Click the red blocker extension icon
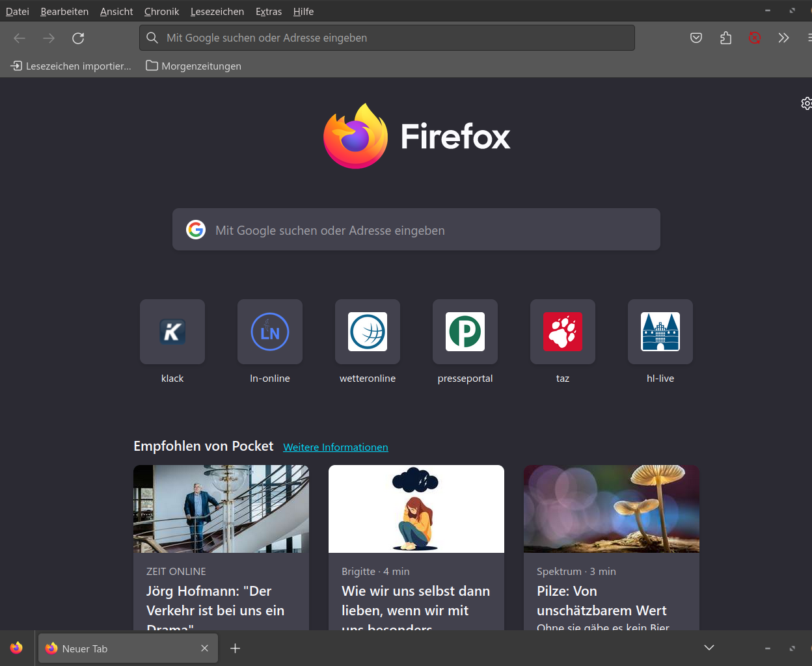Image resolution: width=812 pixels, height=666 pixels. click(755, 38)
